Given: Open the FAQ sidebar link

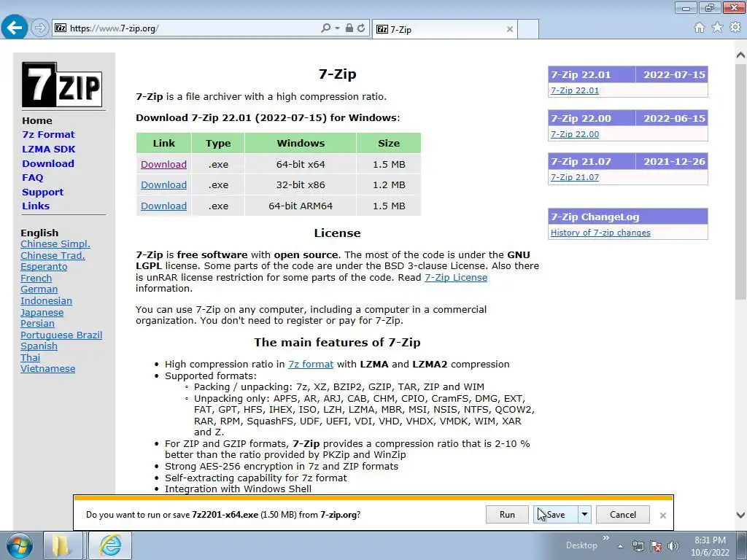Looking at the screenshot, I should (32, 178).
